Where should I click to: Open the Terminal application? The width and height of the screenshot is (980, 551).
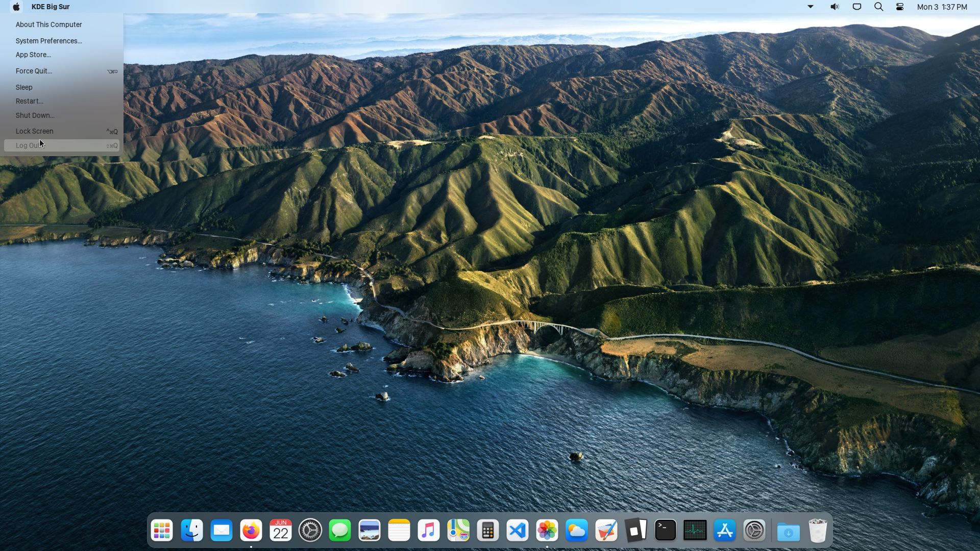(665, 530)
